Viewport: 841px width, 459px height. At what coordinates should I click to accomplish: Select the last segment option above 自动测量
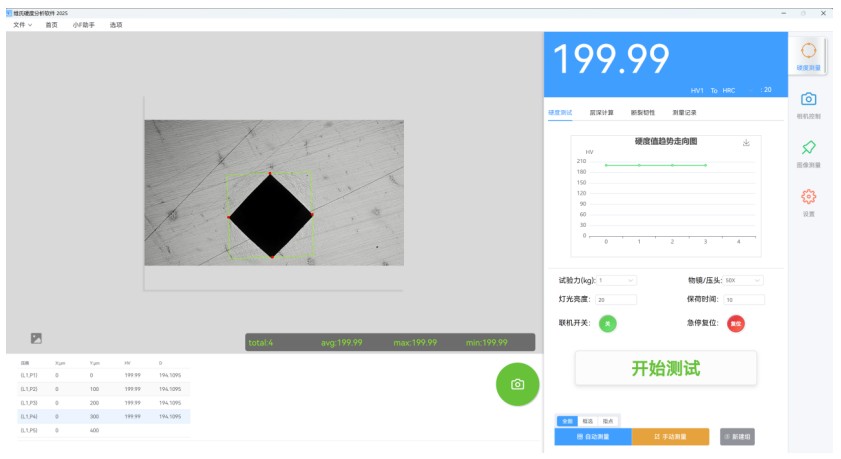pyautogui.click(x=608, y=421)
